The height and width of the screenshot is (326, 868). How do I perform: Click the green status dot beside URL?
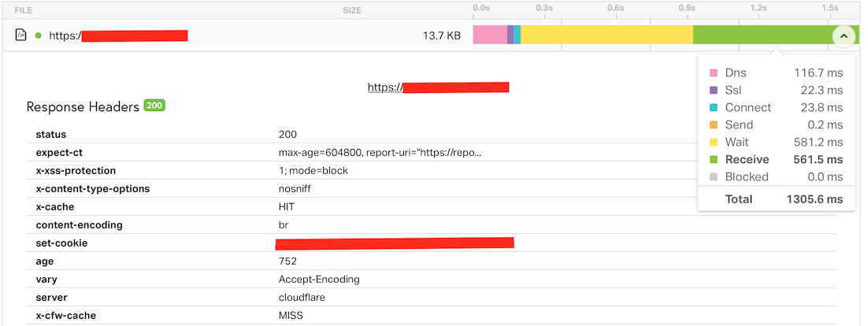point(38,35)
